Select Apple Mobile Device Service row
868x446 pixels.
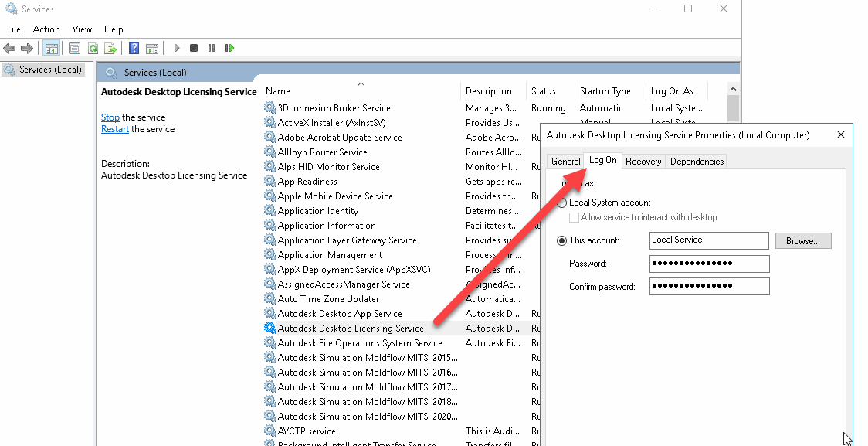click(x=335, y=196)
